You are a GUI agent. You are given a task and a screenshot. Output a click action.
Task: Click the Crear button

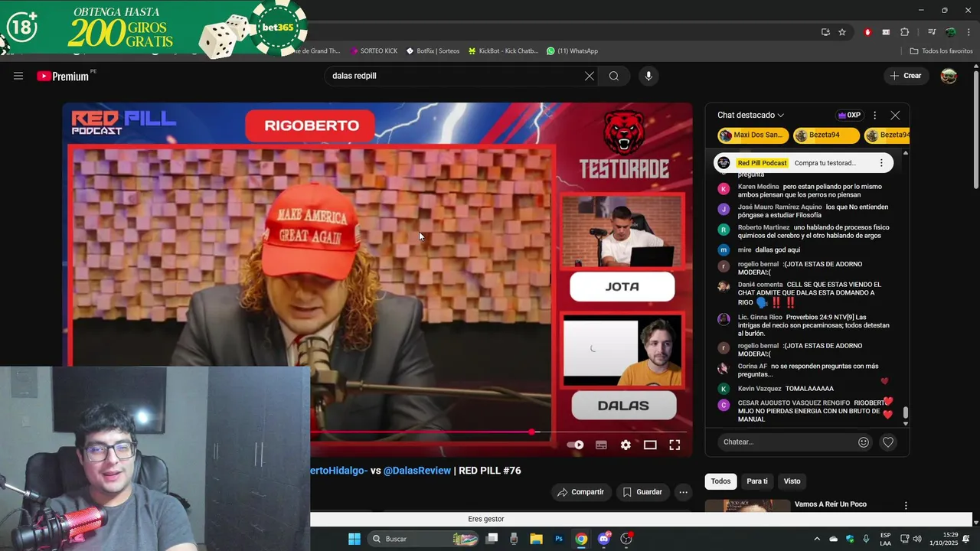pos(906,76)
